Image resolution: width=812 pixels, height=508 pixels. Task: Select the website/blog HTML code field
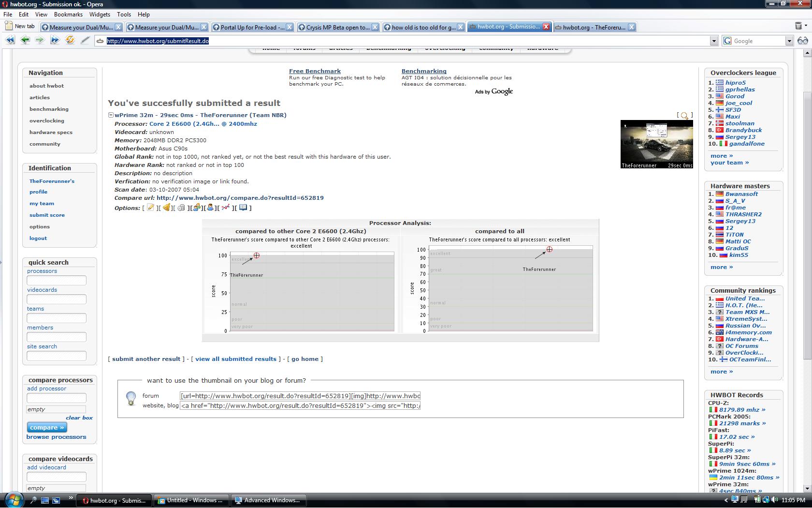(x=300, y=405)
